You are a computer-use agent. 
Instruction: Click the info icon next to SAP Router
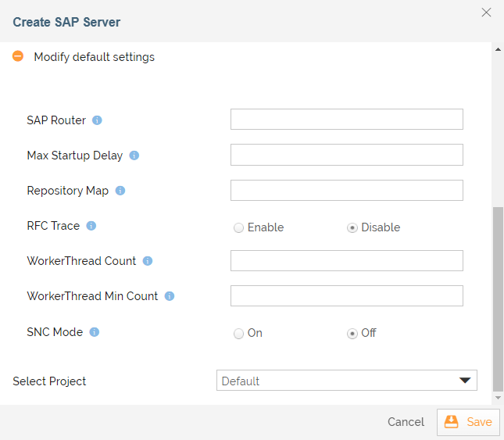(97, 120)
